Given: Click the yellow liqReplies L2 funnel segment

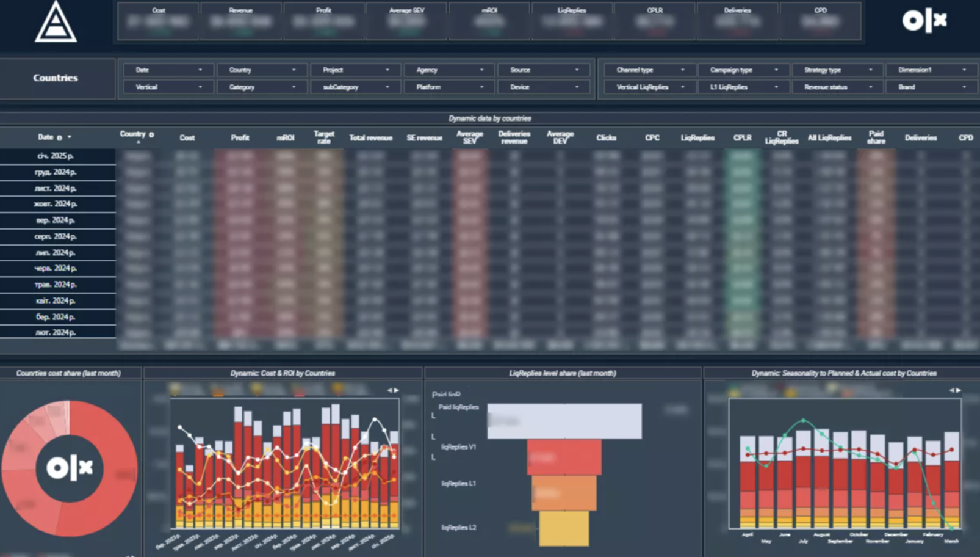Looking at the screenshot, I should (x=564, y=528).
